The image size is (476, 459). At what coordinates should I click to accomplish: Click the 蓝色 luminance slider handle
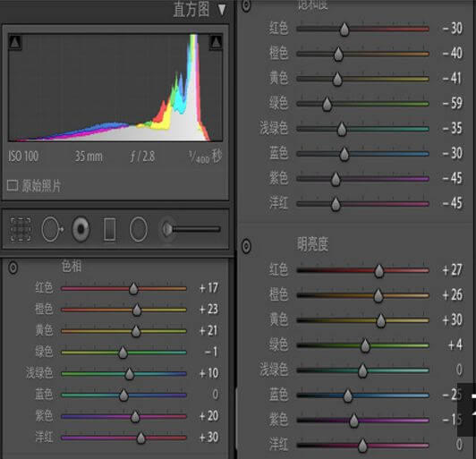[348, 395]
